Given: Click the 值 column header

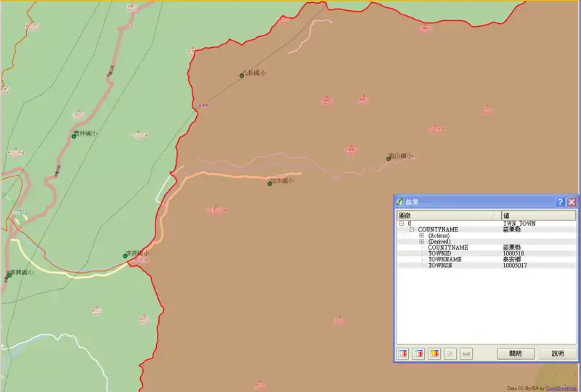Looking at the screenshot, I should click(537, 216).
